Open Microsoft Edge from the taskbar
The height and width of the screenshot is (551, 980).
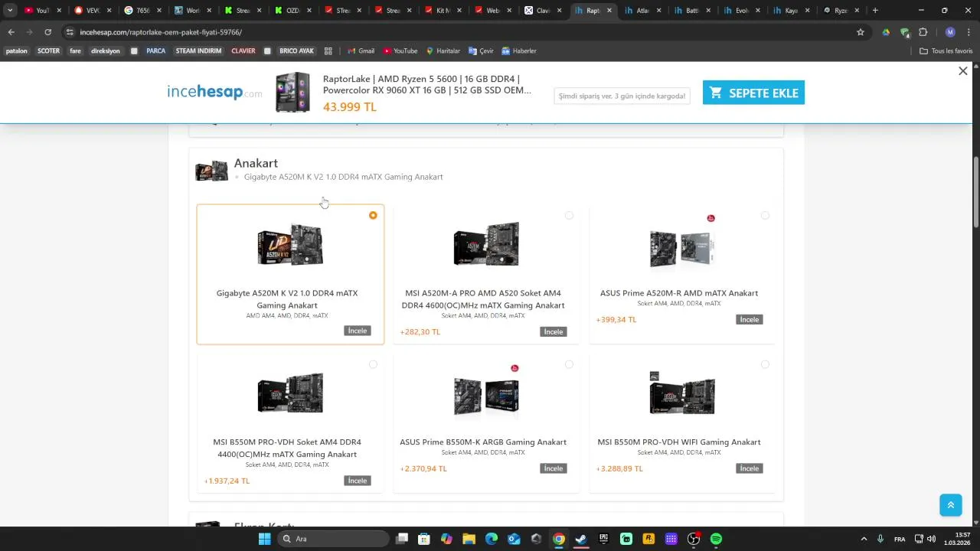492,539
